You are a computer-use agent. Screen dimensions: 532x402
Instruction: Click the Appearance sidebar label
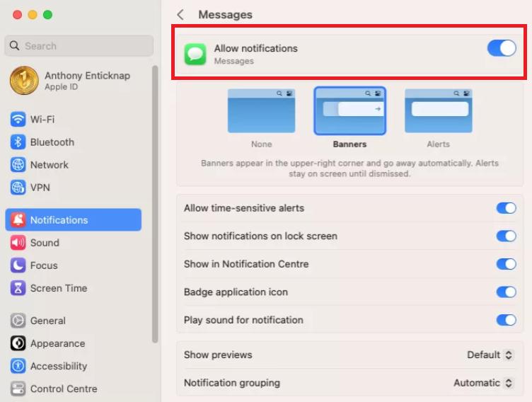coord(58,343)
